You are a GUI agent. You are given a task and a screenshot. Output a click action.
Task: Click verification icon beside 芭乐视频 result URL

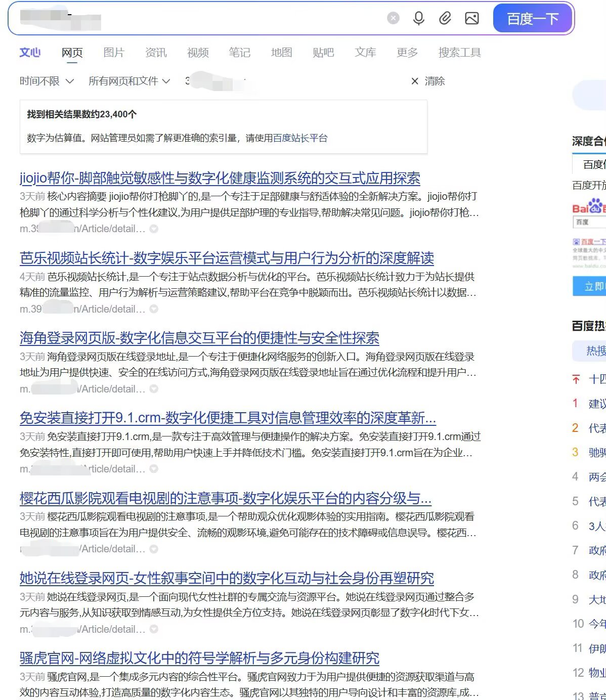point(154,309)
